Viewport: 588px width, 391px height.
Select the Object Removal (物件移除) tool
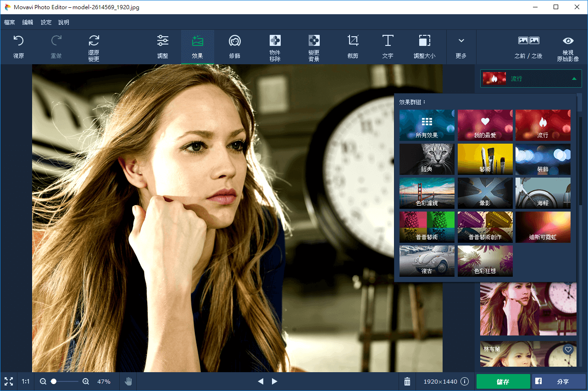(275, 41)
